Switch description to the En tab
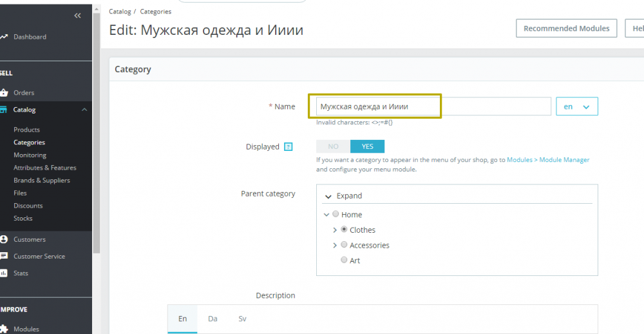This screenshot has height=334, width=644. 182,319
